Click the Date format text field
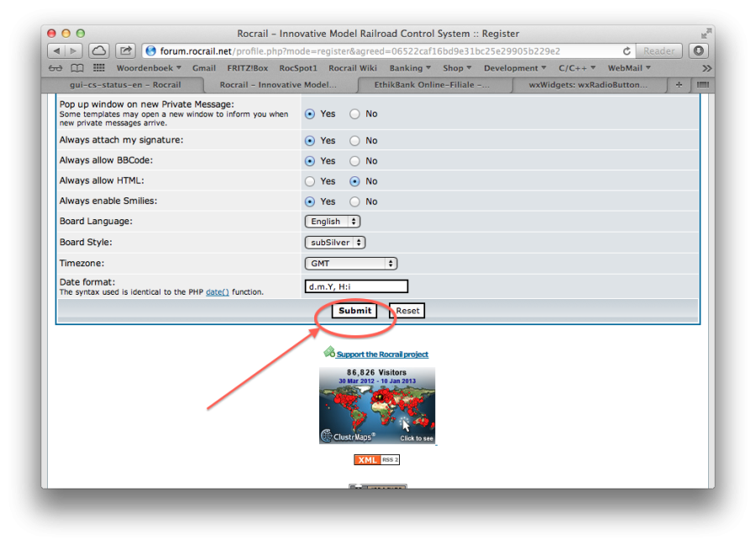756x545 pixels. coord(356,286)
